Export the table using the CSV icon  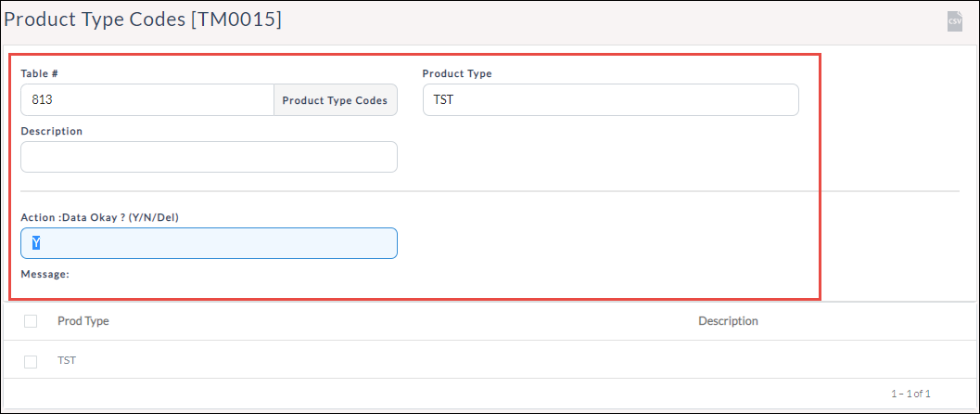point(954,21)
